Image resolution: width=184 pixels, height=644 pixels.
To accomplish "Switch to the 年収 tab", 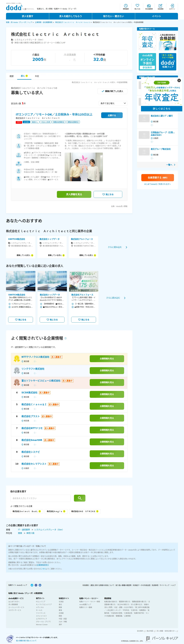I will (x=37, y=76).
